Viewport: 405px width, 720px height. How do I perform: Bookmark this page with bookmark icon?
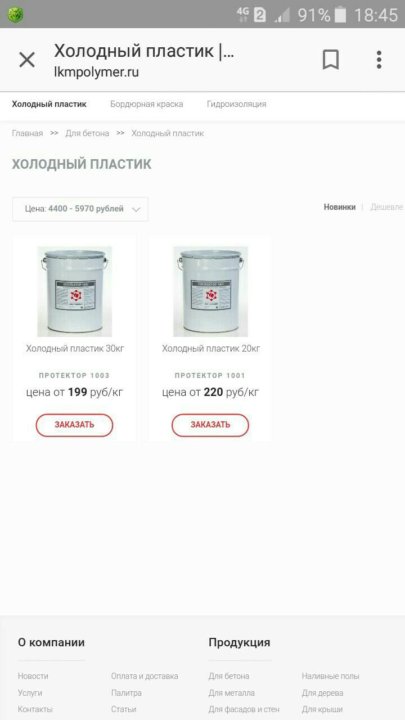click(330, 60)
